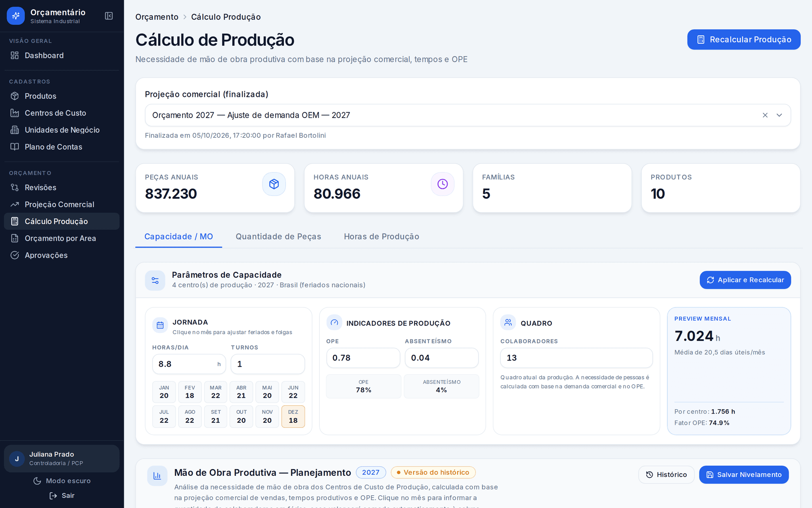Click the Quadro people icon
Image resolution: width=812 pixels, height=508 pixels.
tap(508, 323)
